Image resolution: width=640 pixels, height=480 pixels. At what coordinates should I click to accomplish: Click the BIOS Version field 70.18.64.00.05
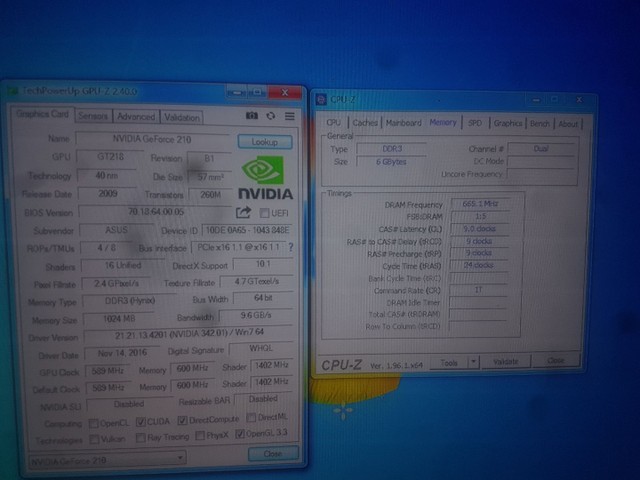[x=156, y=212]
